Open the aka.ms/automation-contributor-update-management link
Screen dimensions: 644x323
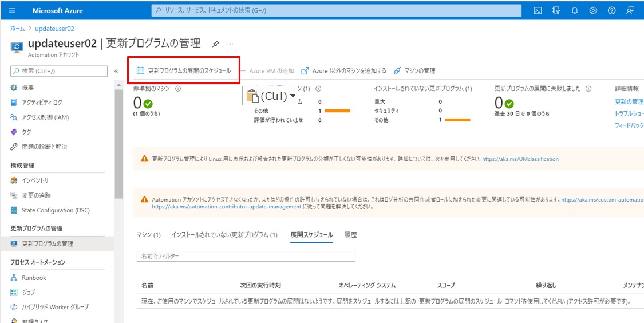coord(226,207)
